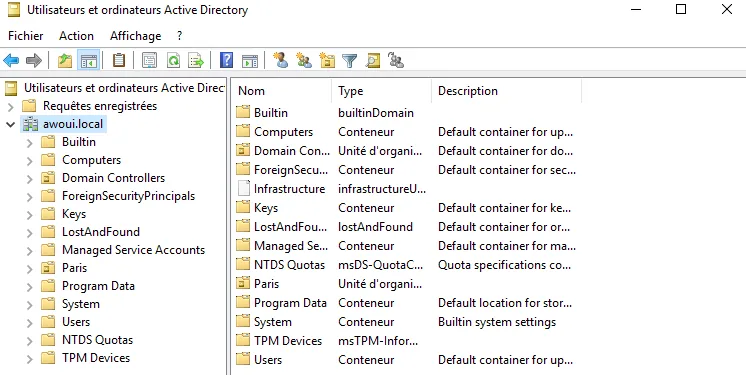Toggle the action pane toolbar icon
The width and height of the screenshot is (746, 375).
250,60
